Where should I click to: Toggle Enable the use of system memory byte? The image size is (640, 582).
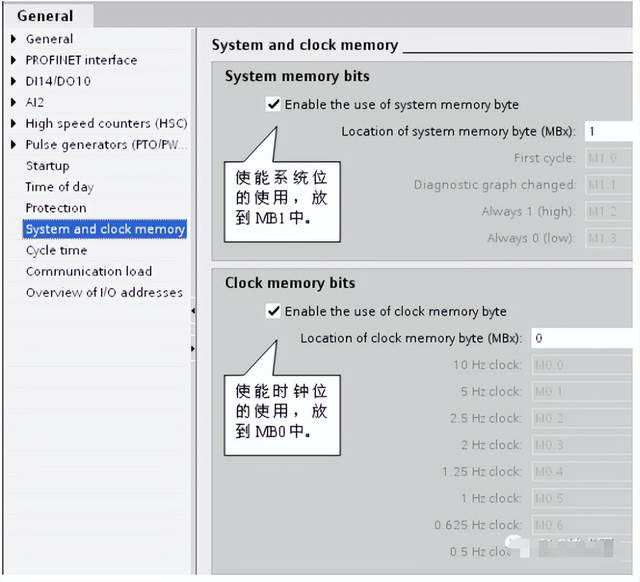(x=274, y=104)
